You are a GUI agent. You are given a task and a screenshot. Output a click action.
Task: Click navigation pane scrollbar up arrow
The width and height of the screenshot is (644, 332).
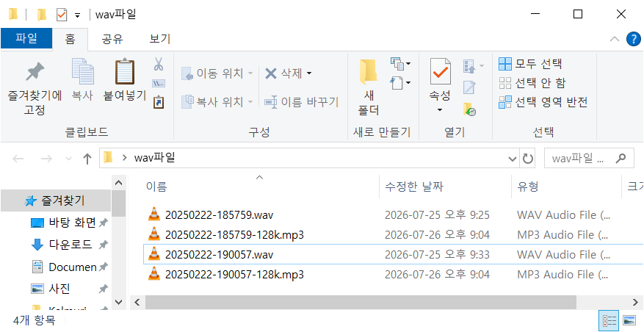pos(119,182)
